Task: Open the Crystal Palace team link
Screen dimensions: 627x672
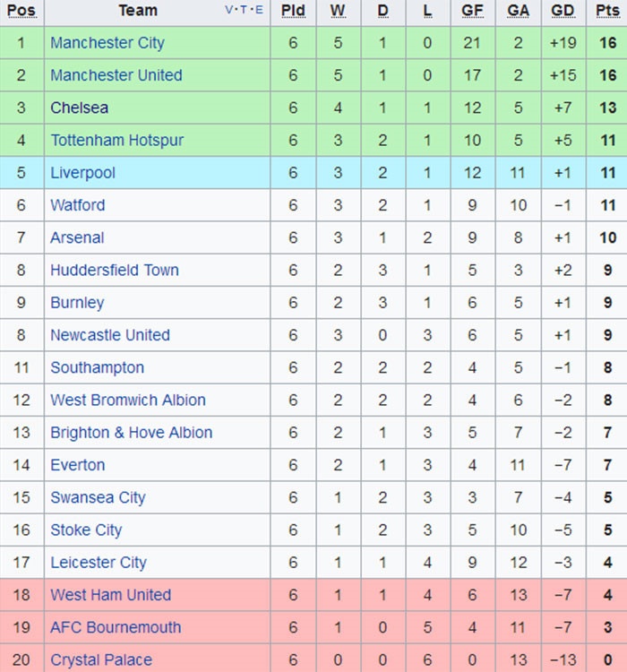Action: 101,660
